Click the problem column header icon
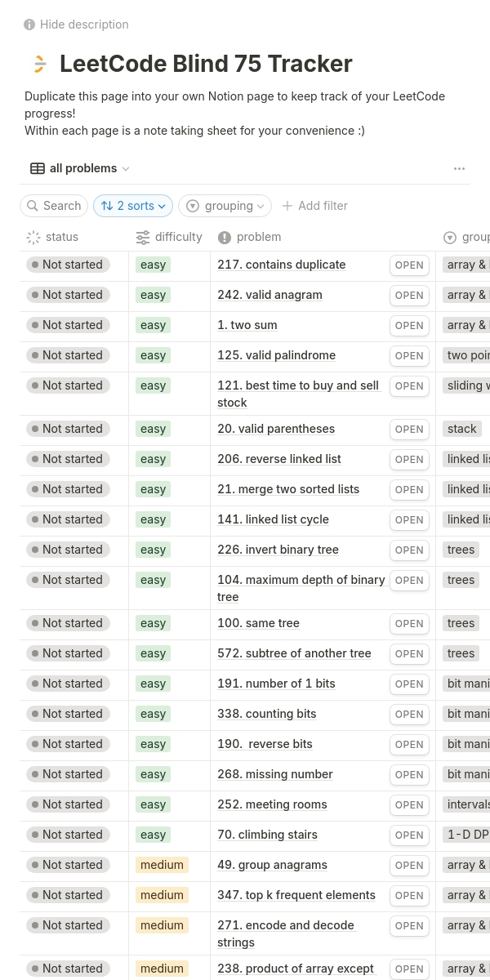Viewport: 490px width, 980px height. pos(225,237)
